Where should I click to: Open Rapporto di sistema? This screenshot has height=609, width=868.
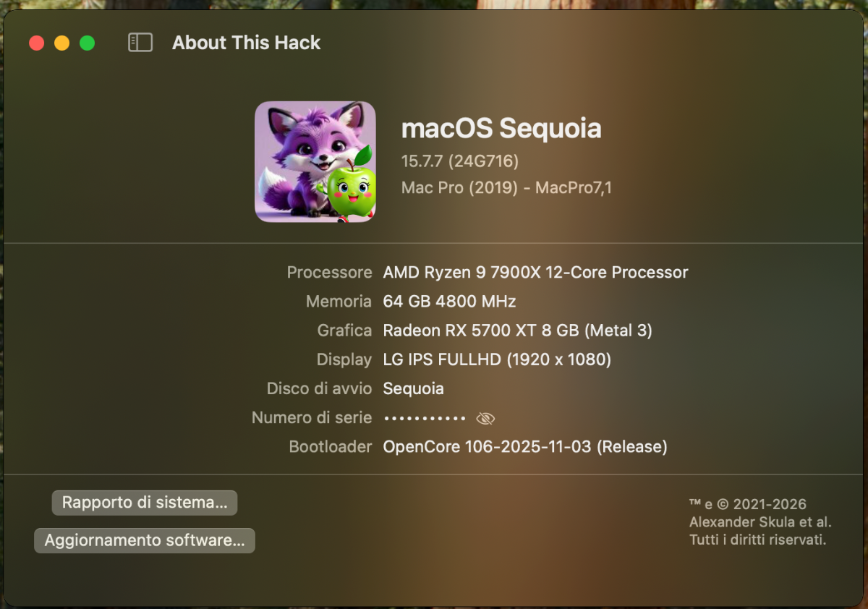pyautogui.click(x=145, y=503)
